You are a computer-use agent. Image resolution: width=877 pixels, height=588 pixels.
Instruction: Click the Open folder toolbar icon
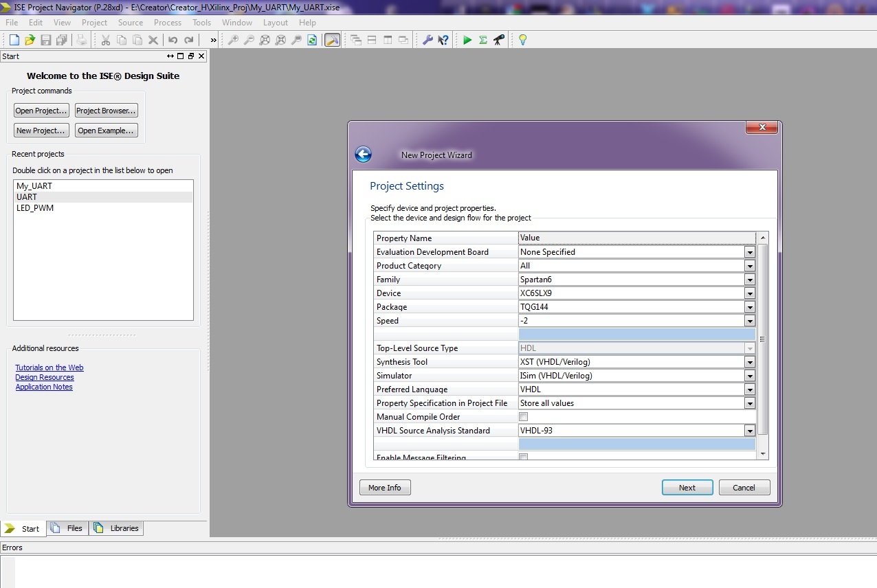click(30, 41)
